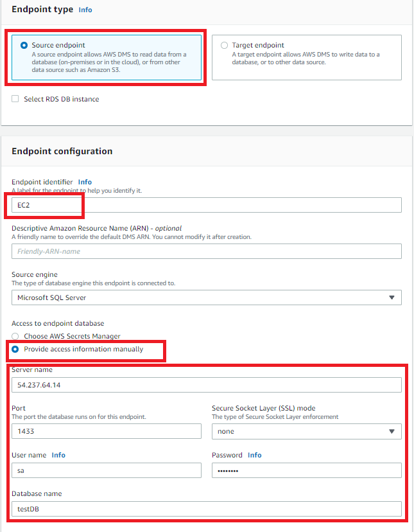Click the User name field
Image resolution: width=414 pixels, height=532 pixels.
click(x=106, y=470)
